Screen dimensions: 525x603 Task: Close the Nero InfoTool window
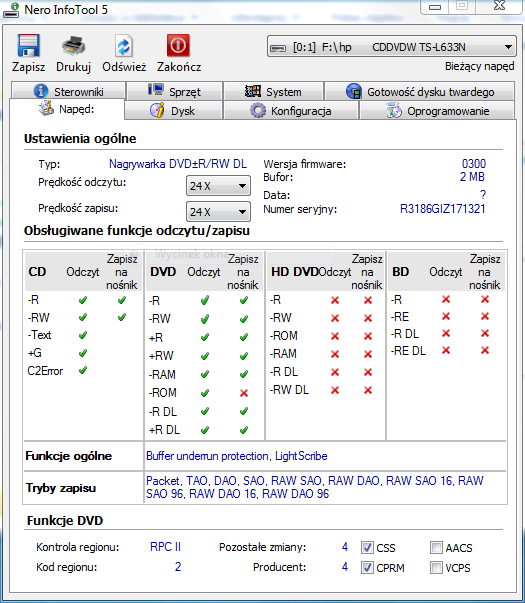499,6
